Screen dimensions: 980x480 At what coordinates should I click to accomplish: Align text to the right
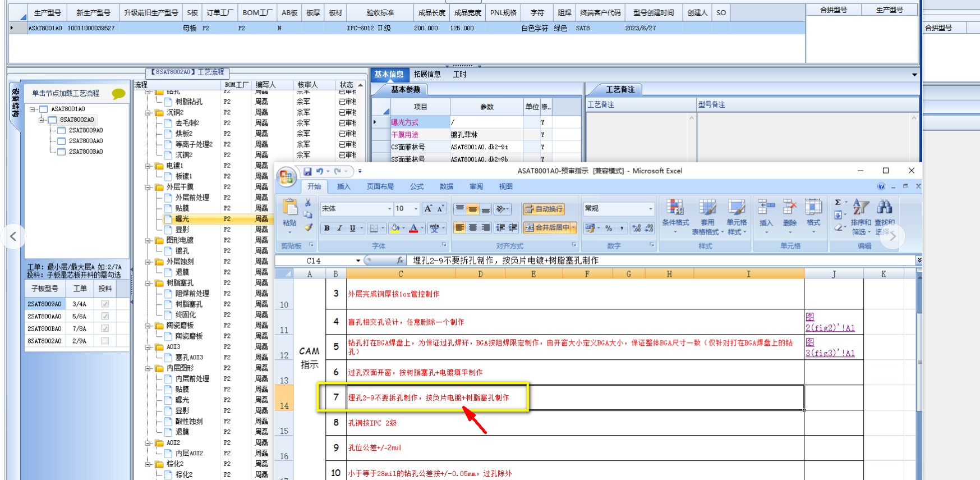point(486,227)
